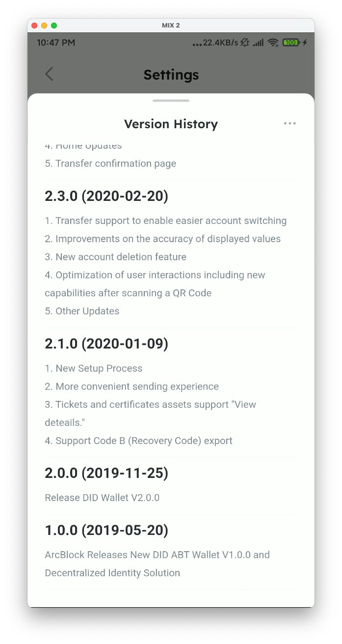This screenshot has height=644, width=342.
Task: Open the three-dot more options menu
Action: click(290, 123)
